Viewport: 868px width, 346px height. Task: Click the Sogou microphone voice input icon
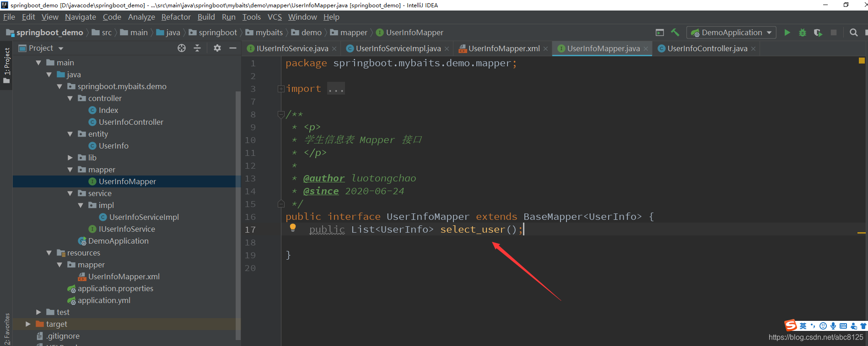click(x=833, y=326)
